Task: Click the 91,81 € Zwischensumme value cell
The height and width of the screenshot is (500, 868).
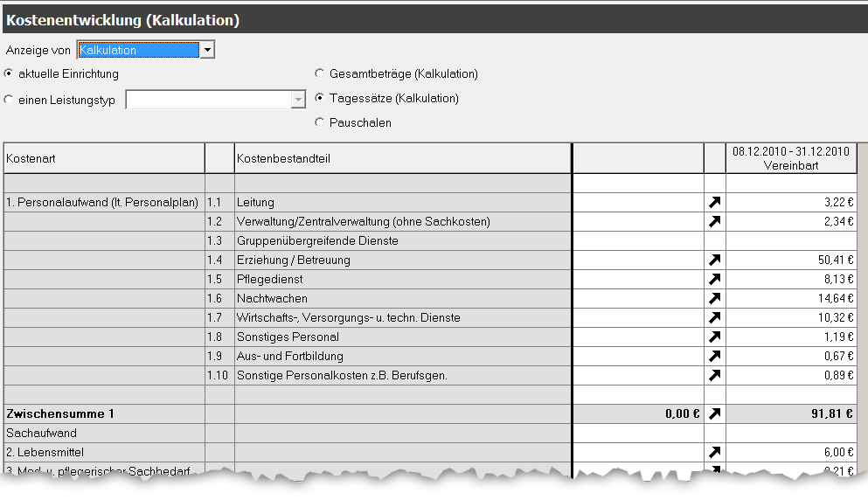Action: [x=790, y=414]
